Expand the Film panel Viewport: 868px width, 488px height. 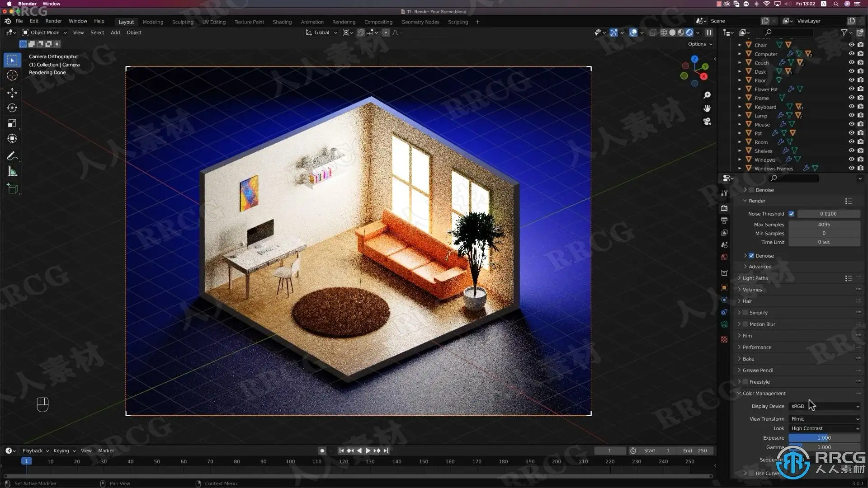tap(747, 336)
